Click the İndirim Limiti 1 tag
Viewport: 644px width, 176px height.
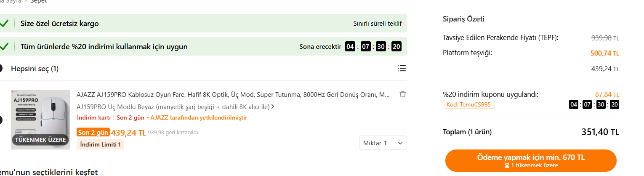pyautogui.click(x=100, y=144)
